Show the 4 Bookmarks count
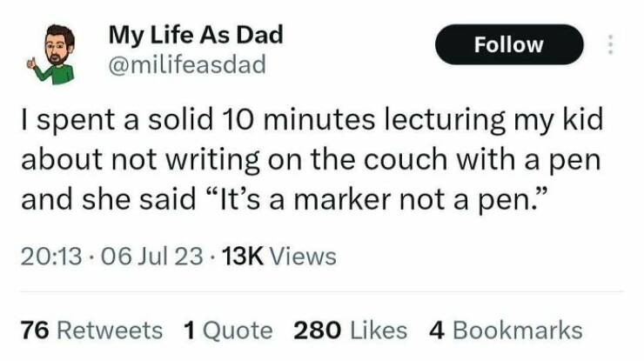 point(506,330)
